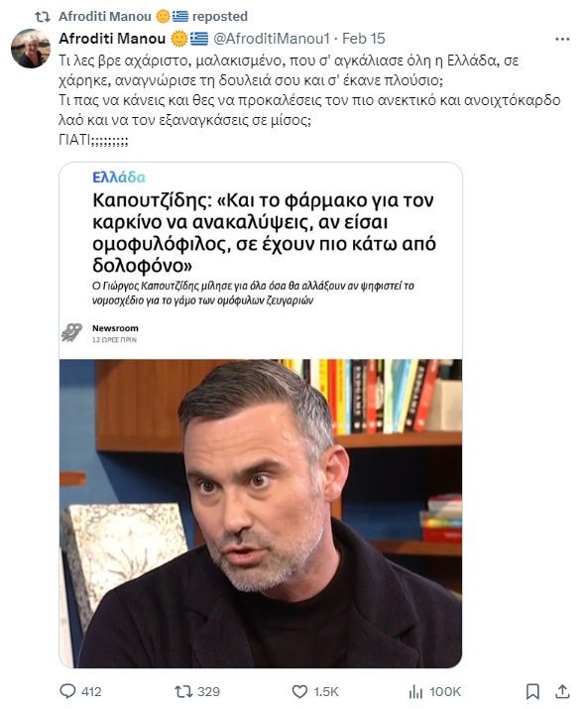This screenshot has height=709, width=588.
Task: Open the three-dot more options menu
Action: 562,40
